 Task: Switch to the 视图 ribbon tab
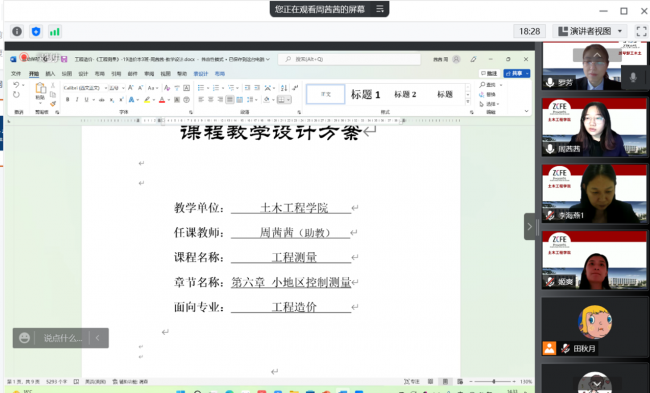[165, 73]
